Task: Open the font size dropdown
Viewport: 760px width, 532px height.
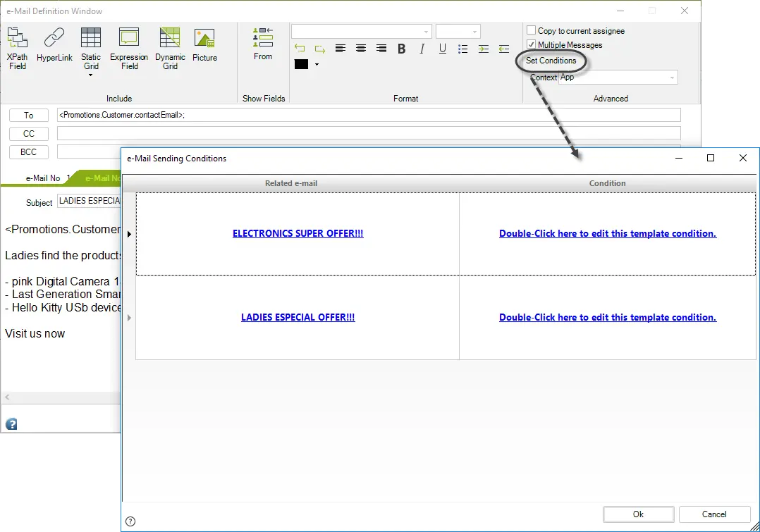Action: point(474,32)
